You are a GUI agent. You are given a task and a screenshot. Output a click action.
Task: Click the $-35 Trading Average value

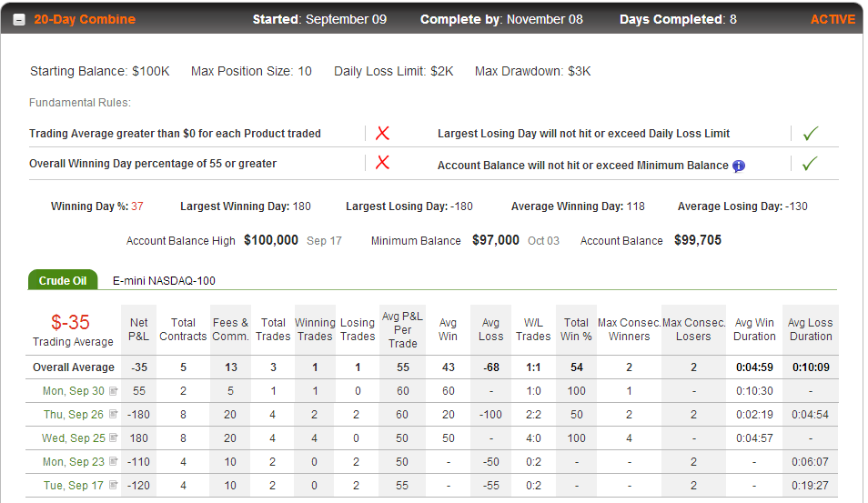pyautogui.click(x=70, y=322)
